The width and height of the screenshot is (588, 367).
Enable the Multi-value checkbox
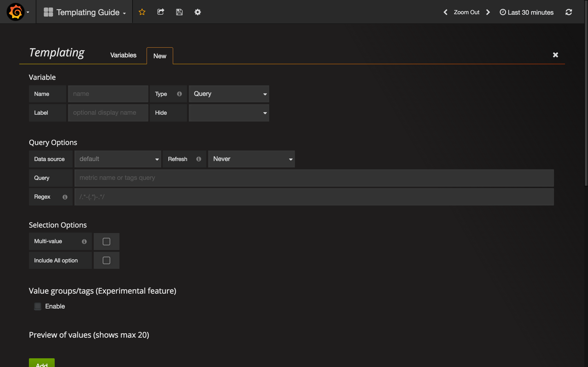[x=106, y=241]
